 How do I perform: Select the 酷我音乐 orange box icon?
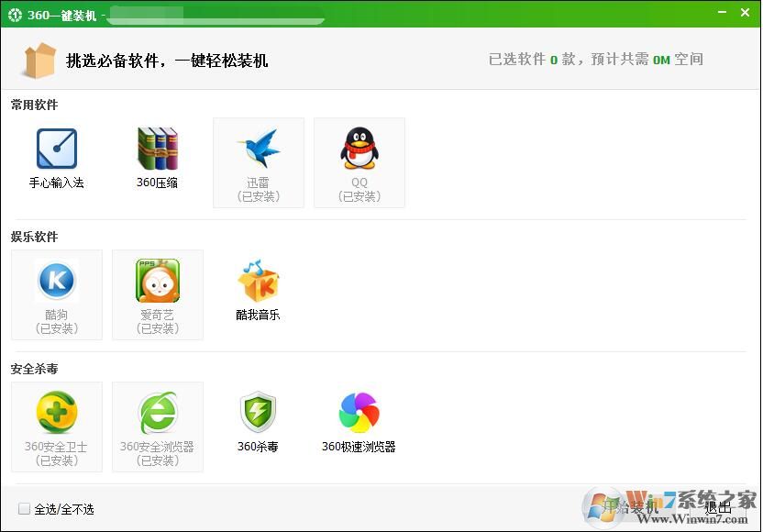(259, 281)
